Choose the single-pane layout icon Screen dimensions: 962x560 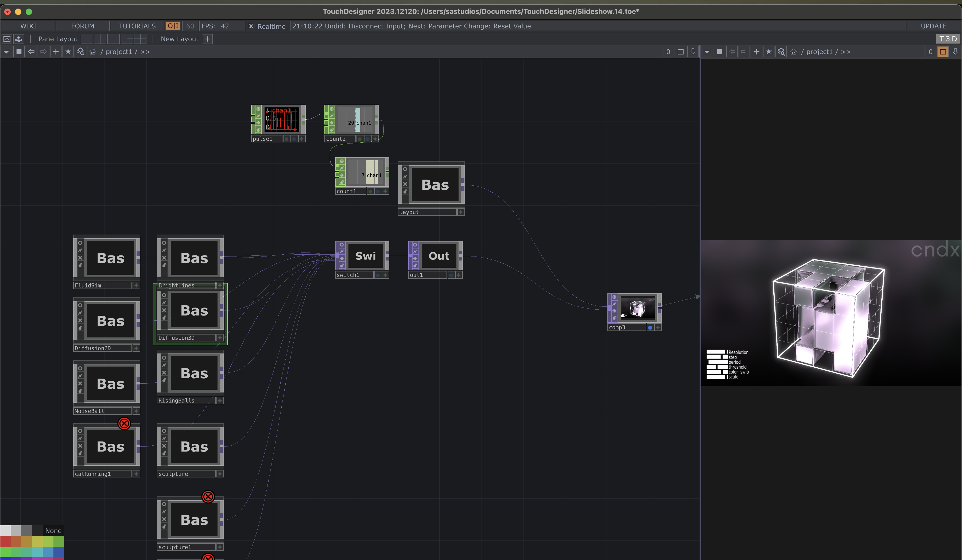coord(87,39)
